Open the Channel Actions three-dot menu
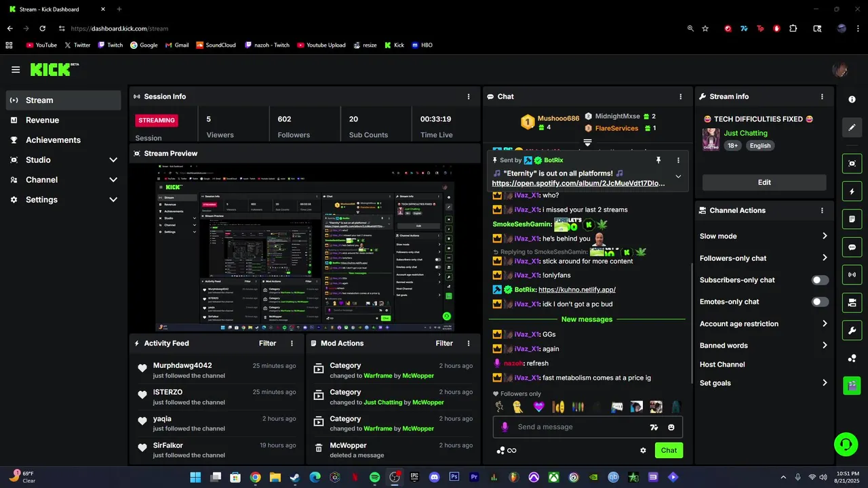868x488 pixels. click(822, 211)
